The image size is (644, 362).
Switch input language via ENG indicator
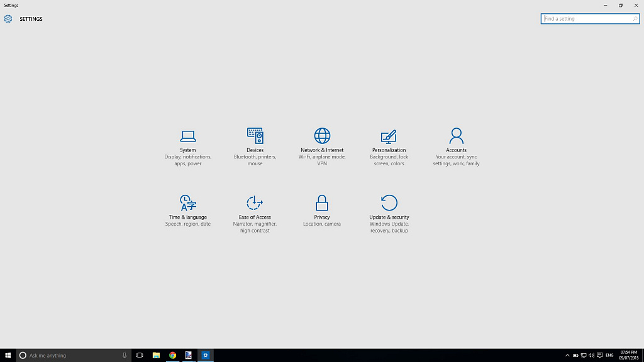pos(609,356)
